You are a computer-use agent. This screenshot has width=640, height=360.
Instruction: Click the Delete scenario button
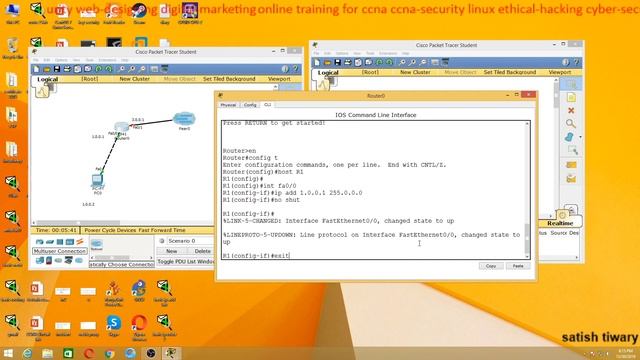(202, 251)
